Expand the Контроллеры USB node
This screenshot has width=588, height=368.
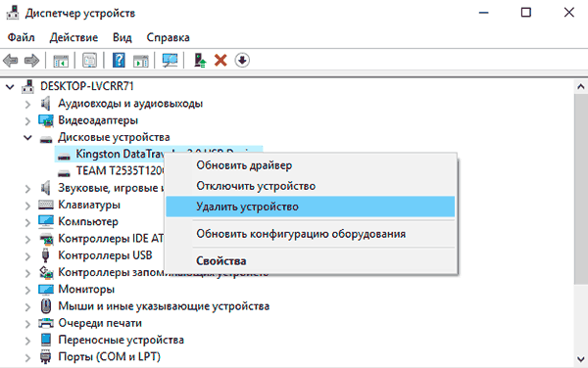coord(27,256)
